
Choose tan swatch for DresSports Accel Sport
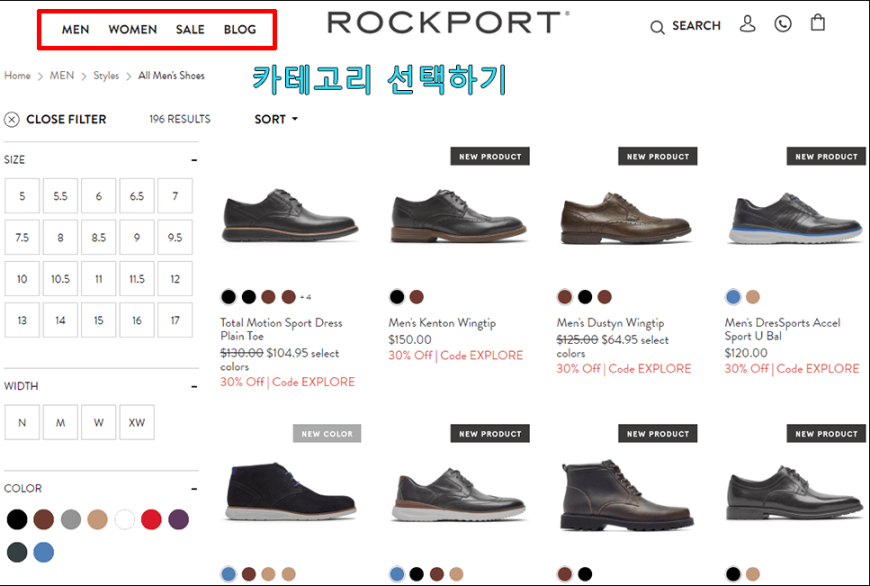point(753,297)
